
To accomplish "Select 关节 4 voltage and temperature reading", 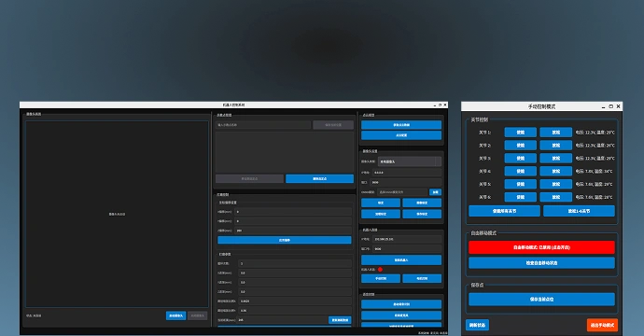I will (594, 172).
